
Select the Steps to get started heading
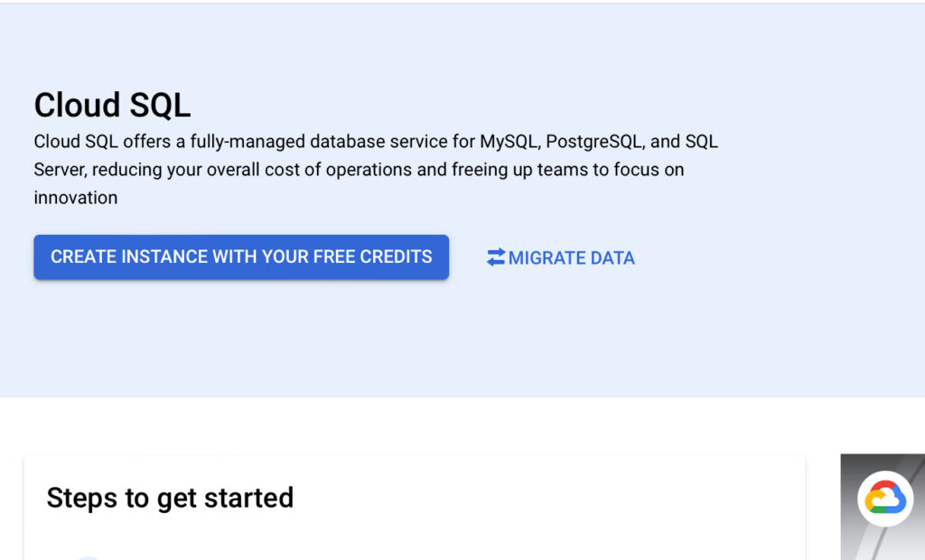170,498
